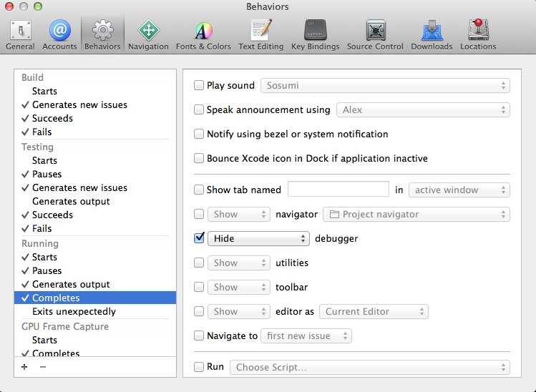Select Running Starts behavior
536x392 pixels.
pyautogui.click(x=95, y=257)
